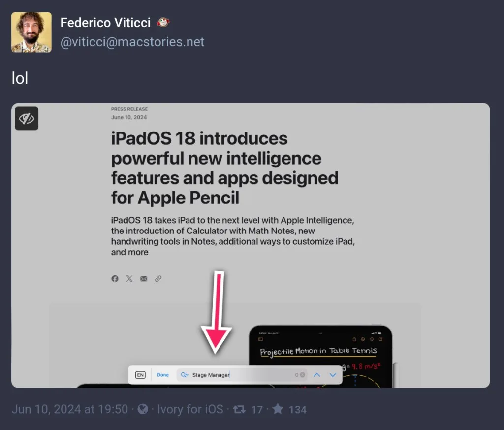Go to previous match with up chevron

[x=317, y=375]
